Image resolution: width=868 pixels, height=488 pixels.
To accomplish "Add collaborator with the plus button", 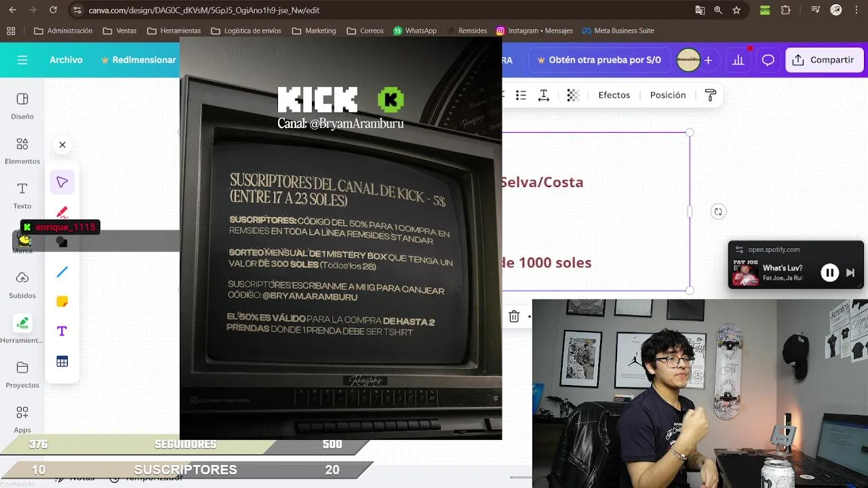I will coord(708,60).
